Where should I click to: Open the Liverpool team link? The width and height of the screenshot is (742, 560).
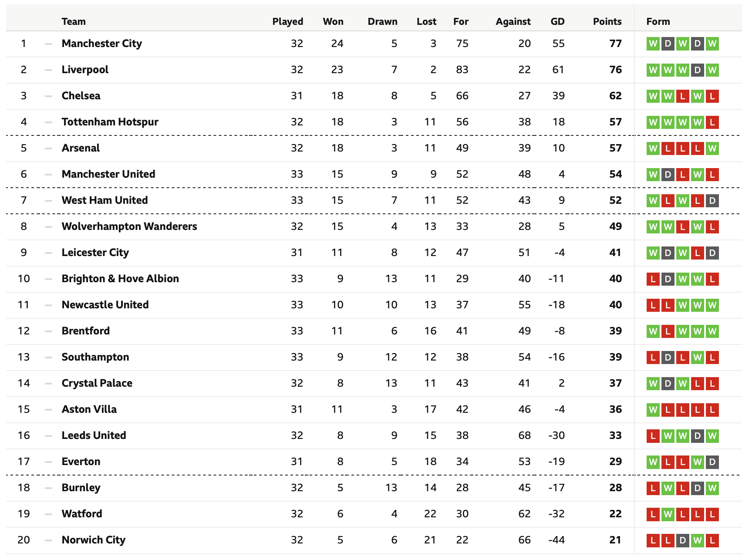tap(85, 70)
